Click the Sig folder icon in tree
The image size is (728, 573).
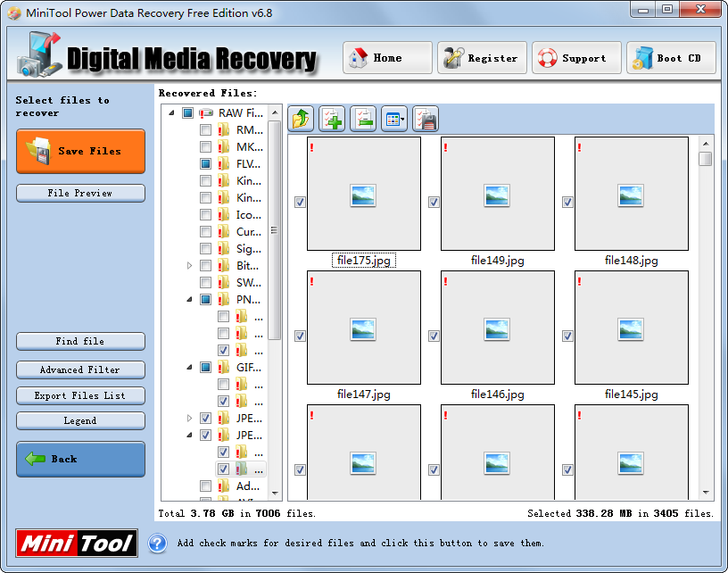point(224,248)
